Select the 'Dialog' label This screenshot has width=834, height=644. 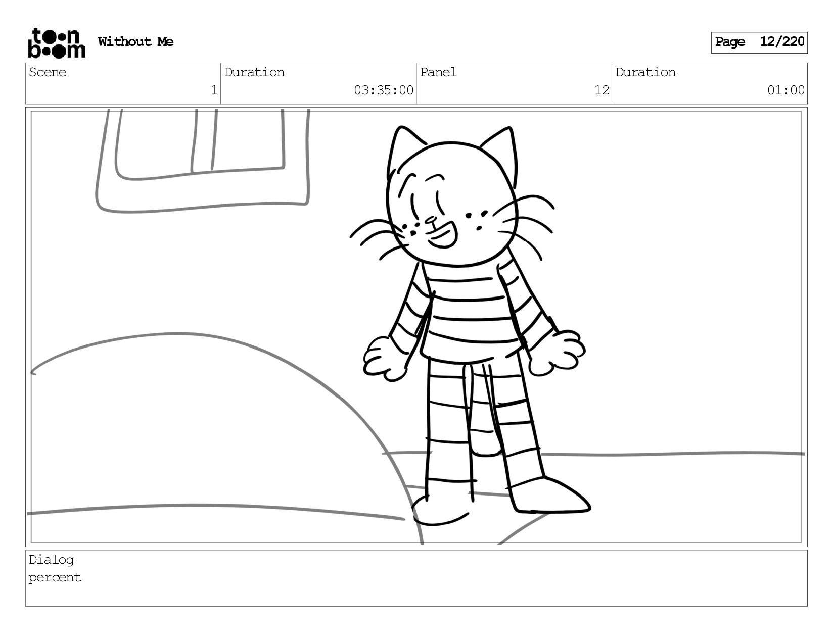point(51,560)
